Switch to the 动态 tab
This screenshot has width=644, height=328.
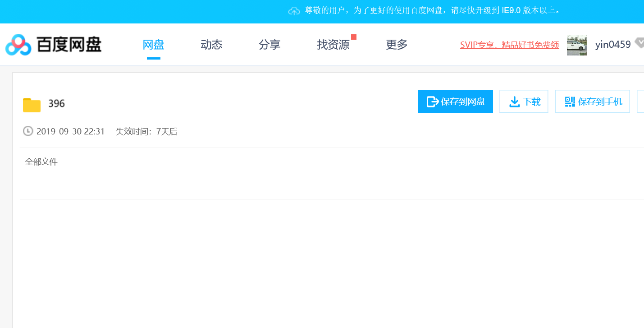click(x=211, y=45)
